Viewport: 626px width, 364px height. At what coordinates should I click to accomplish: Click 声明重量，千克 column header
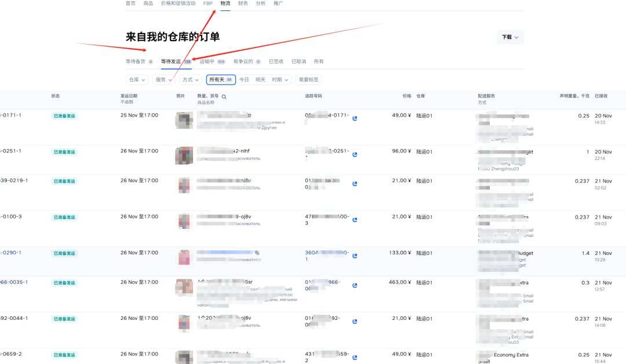coord(574,96)
